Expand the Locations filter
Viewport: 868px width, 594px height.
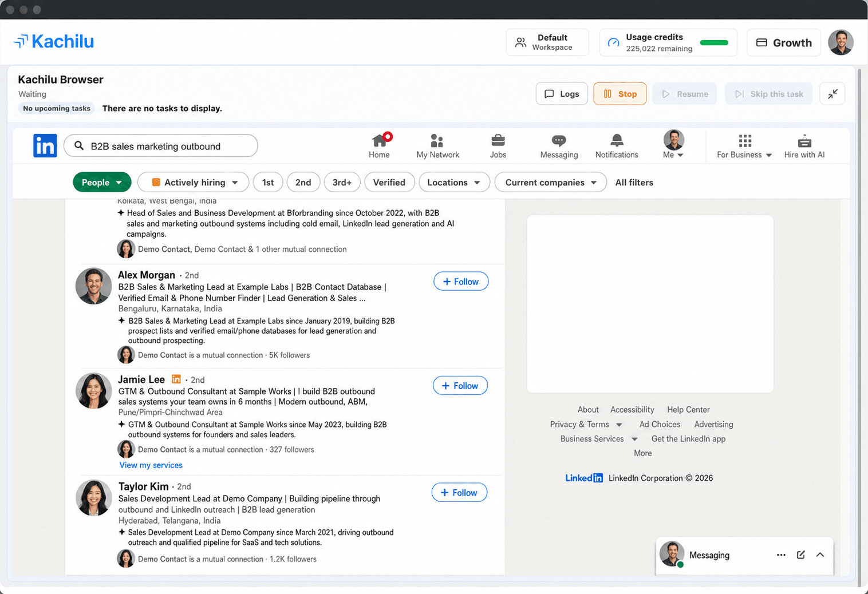point(454,183)
